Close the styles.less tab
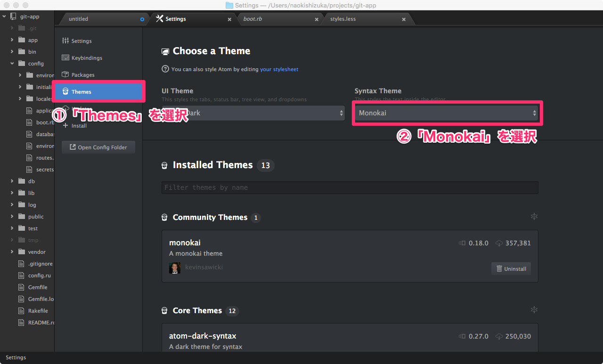 click(404, 19)
